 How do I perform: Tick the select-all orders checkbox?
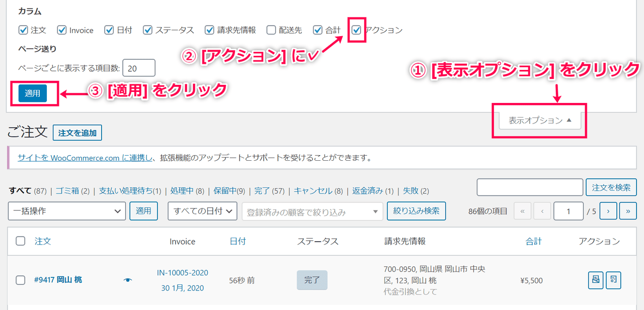(x=21, y=241)
